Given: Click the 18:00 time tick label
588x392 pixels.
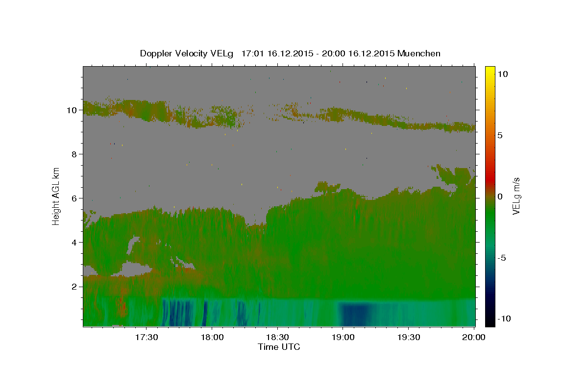Looking at the screenshot, I should [x=212, y=337].
